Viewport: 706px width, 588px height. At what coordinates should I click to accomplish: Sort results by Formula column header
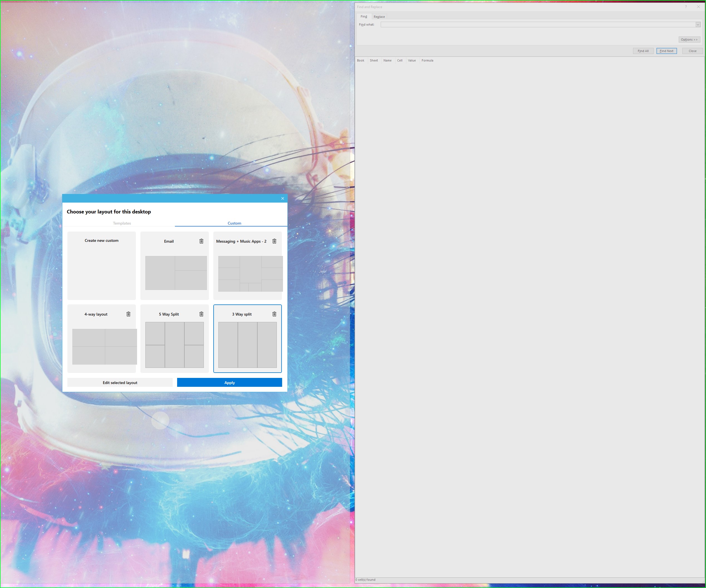[427, 60]
